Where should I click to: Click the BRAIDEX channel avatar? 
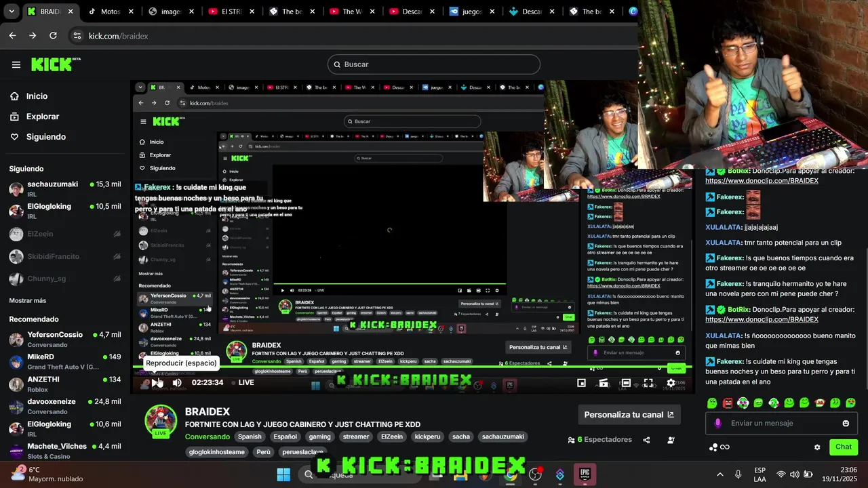coord(161,420)
